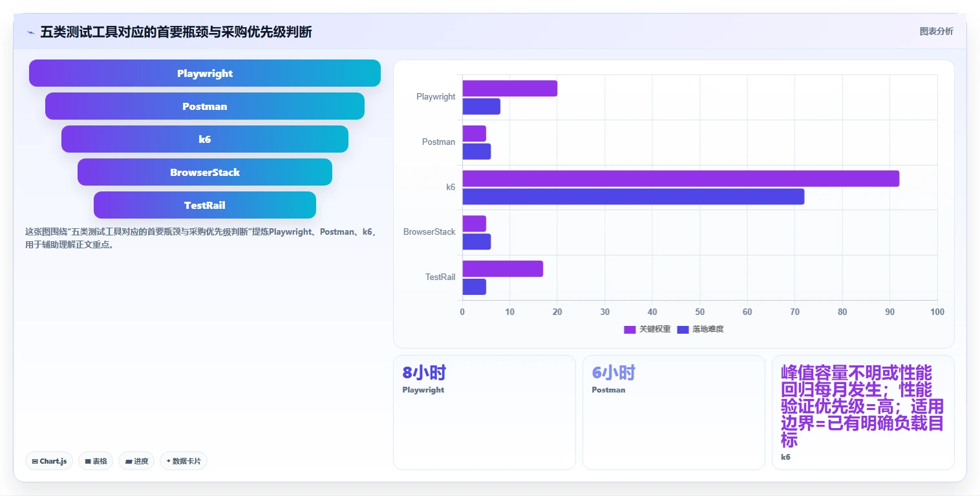Click the purple 关键权重 legend swatch

pos(630,330)
